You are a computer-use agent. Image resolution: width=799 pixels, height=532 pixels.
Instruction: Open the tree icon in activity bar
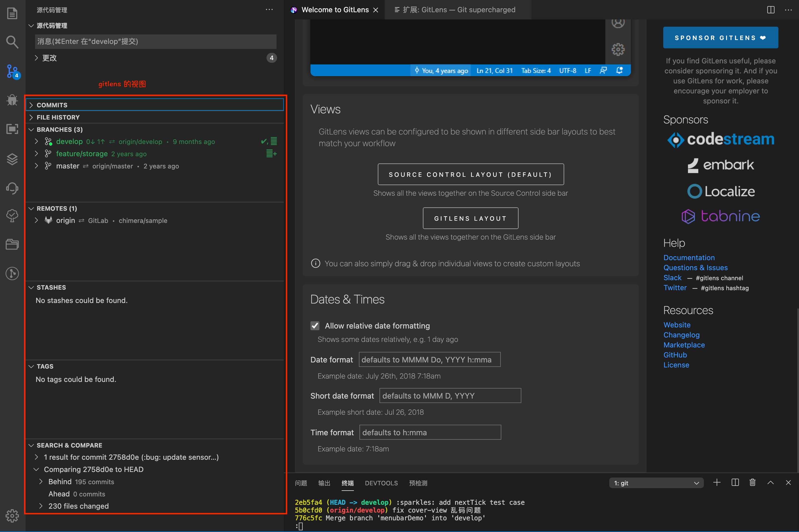click(x=12, y=216)
